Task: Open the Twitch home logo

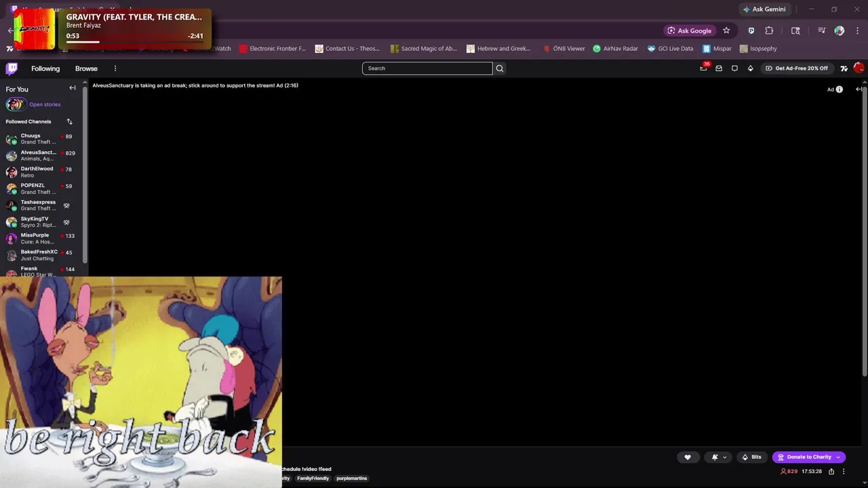Action: point(12,68)
